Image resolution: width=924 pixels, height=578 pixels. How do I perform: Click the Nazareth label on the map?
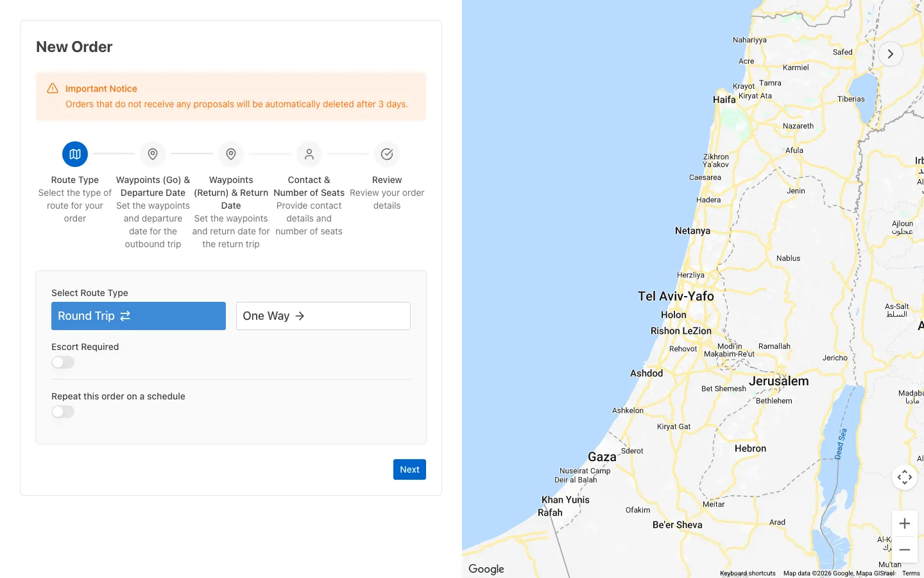[798, 126]
